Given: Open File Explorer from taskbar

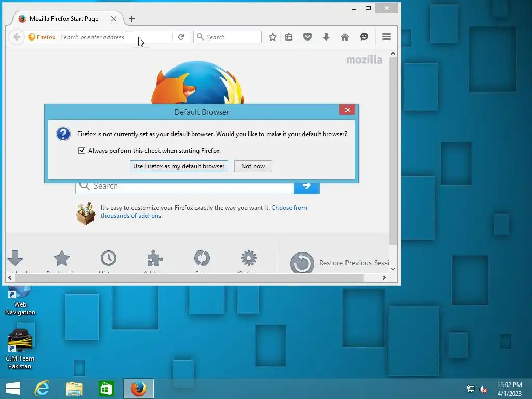Looking at the screenshot, I should 74,389.
